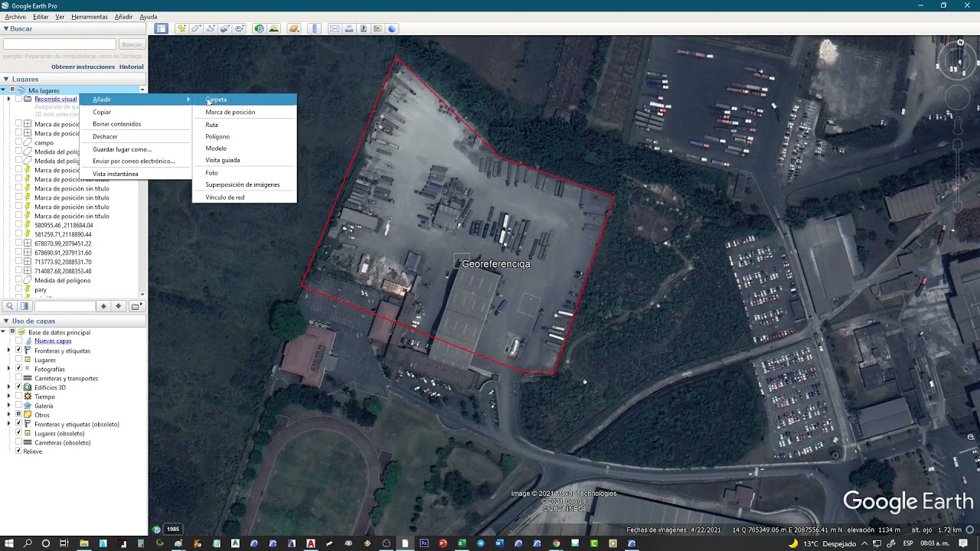Toggle Lugares (obsoleto) layer checkbox
This screenshot has height=551, width=980.
(x=18, y=433)
